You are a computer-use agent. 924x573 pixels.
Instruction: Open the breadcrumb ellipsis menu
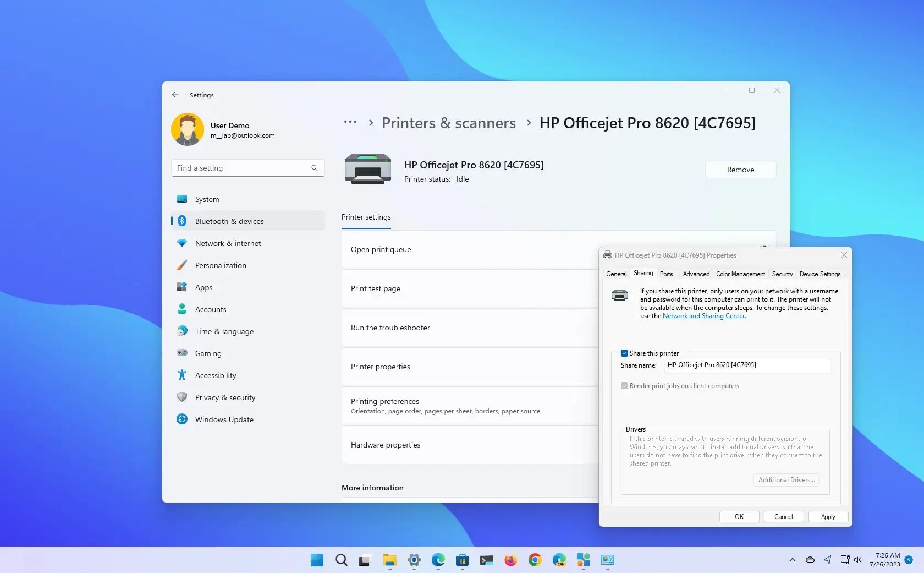[x=350, y=122]
